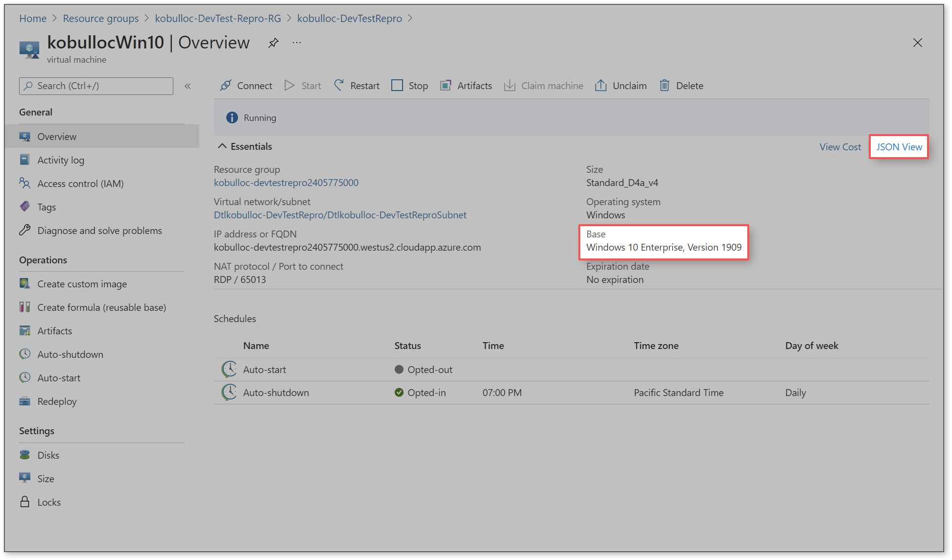Click the cloudapp.azure.com FQDN text
Image resolution: width=952 pixels, height=560 pixels.
pyautogui.click(x=347, y=247)
